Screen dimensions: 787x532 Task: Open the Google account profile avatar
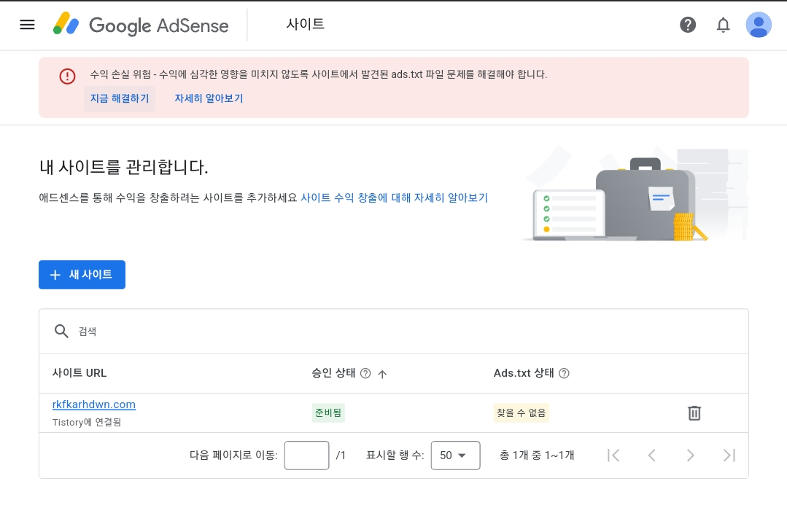pyautogui.click(x=759, y=24)
